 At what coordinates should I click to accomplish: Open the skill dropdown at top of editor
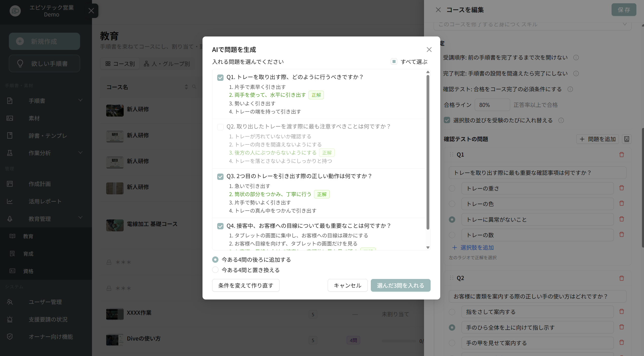[x=532, y=25]
